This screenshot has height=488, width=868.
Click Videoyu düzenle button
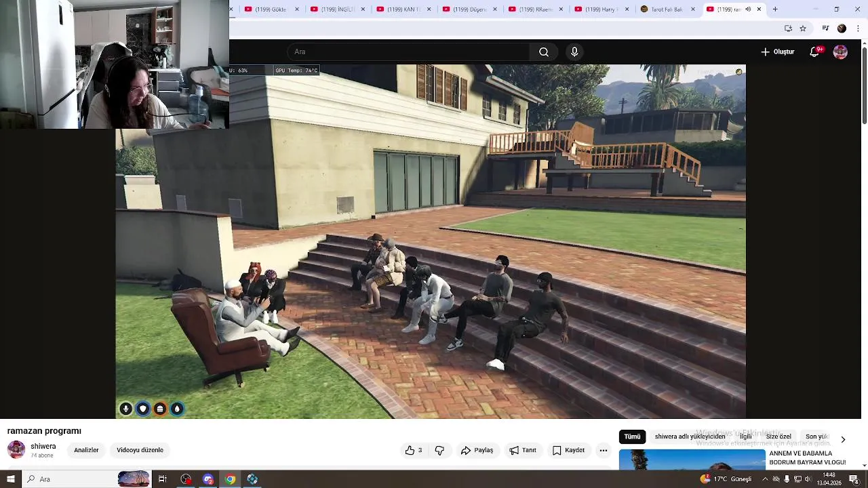[x=140, y=450]
